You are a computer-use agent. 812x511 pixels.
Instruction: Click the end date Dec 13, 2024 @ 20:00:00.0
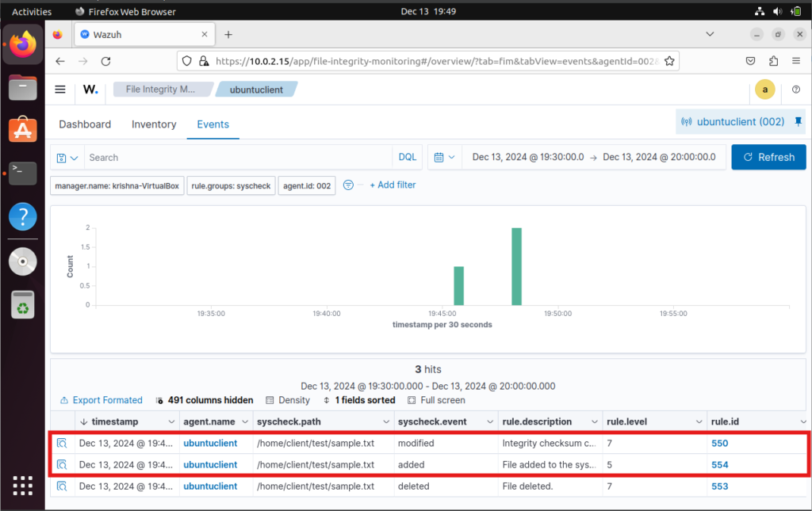point(659,157)
